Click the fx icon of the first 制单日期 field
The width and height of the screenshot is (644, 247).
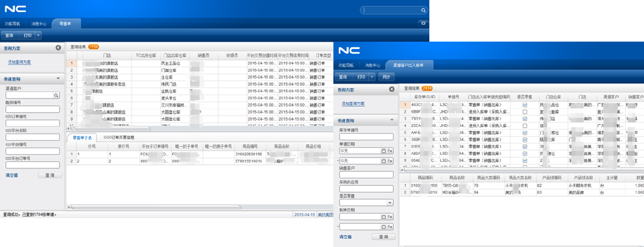[390, 217]
